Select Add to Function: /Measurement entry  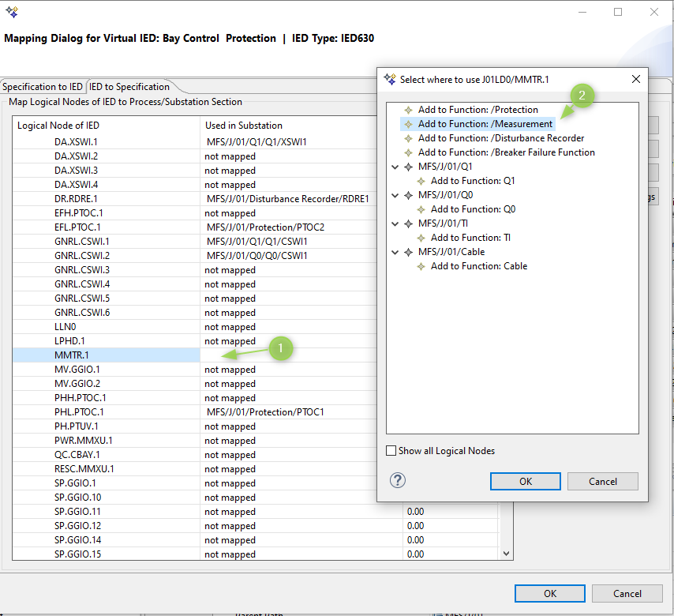(485, 124)
